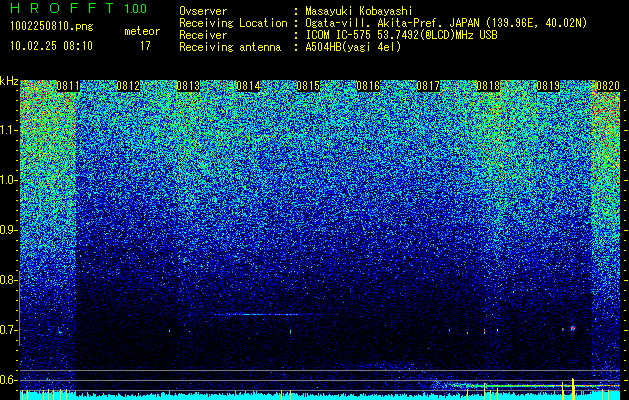Screen dimensions: 629x400
Task: Click the 0816 time marker
Action: click(x=368, y=86)
